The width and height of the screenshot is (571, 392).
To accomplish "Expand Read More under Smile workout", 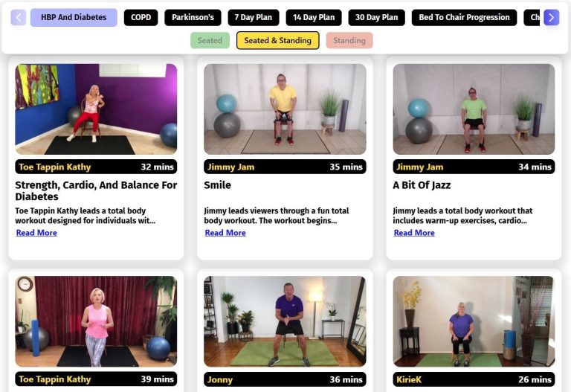I will pyautogui.click(x=225, y=233).
